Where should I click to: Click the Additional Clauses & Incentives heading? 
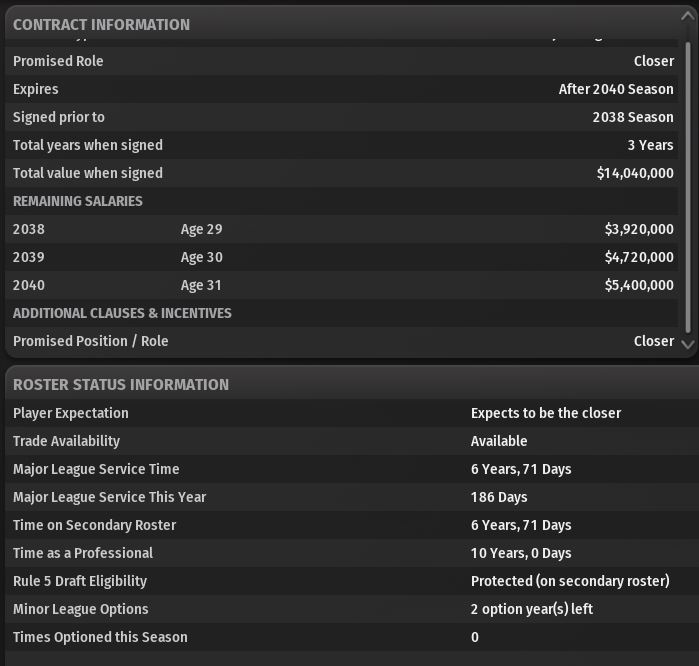[122, 313]
